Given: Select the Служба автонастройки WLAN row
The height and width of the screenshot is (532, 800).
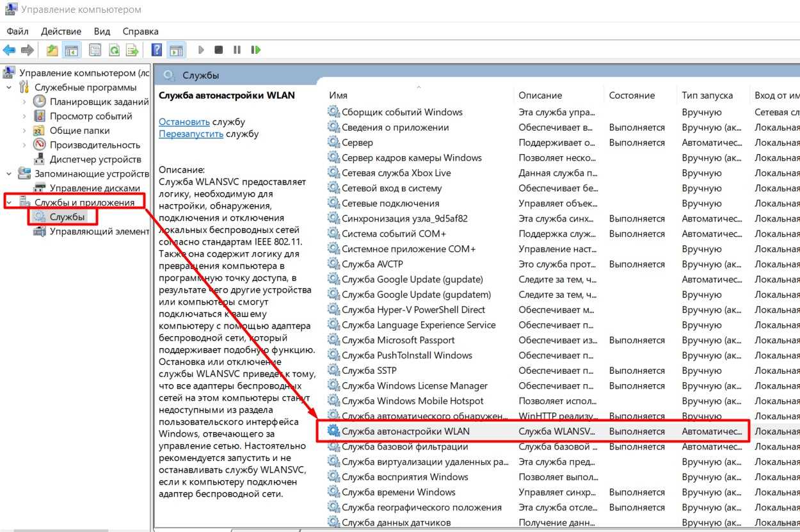Looking at the screenshot, I should pos(532,431).
